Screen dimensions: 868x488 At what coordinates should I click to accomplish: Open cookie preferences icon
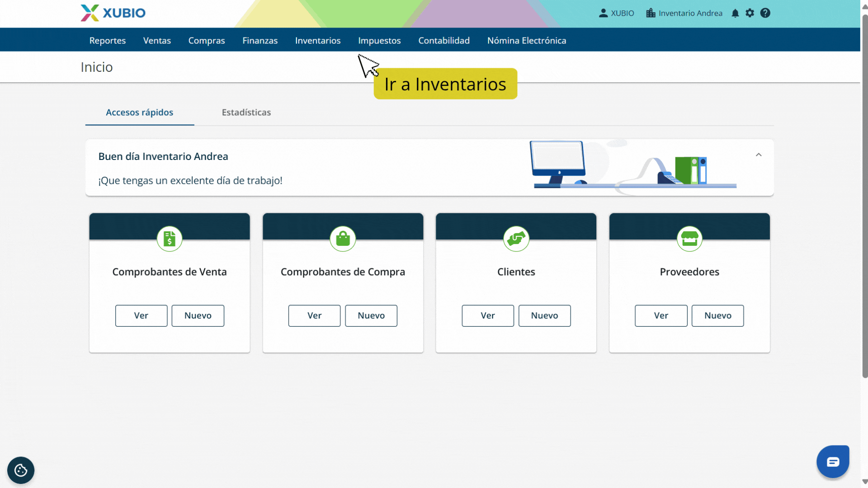[x=21, y=470]
